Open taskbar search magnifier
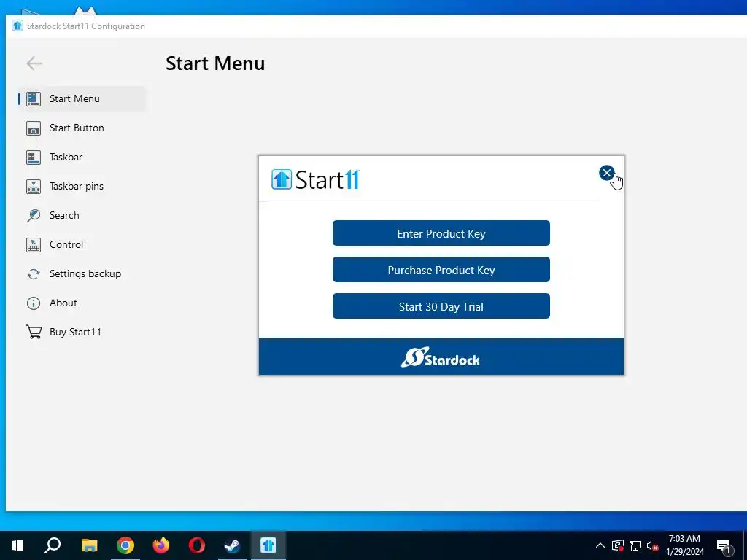747x560 pixels. click(x=53, y=545)
